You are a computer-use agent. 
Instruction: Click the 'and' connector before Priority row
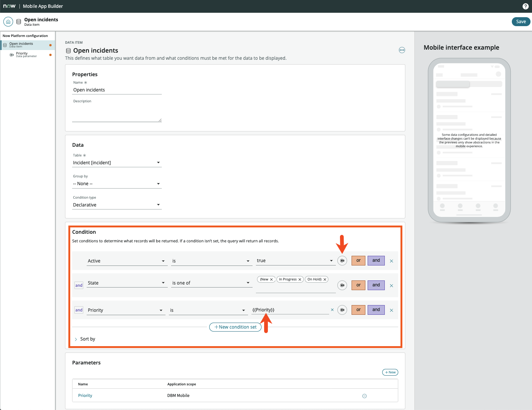coord(79,310)
